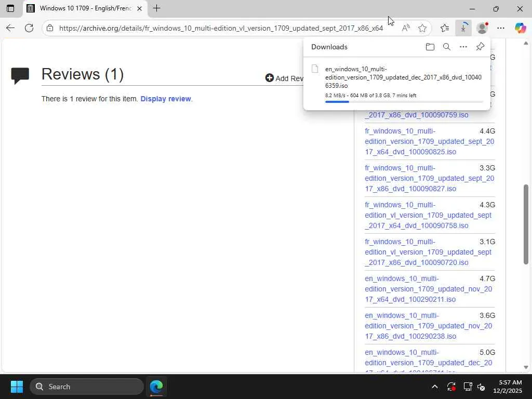
Task: Click the taskbar Search box
Action: (x=87, y=387)
